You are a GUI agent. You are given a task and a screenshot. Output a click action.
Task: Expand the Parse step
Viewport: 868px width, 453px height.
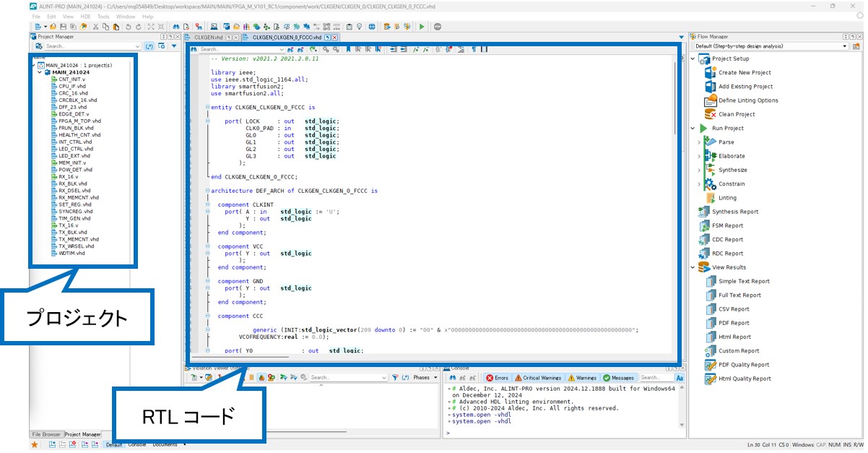[x=699, y=142]
